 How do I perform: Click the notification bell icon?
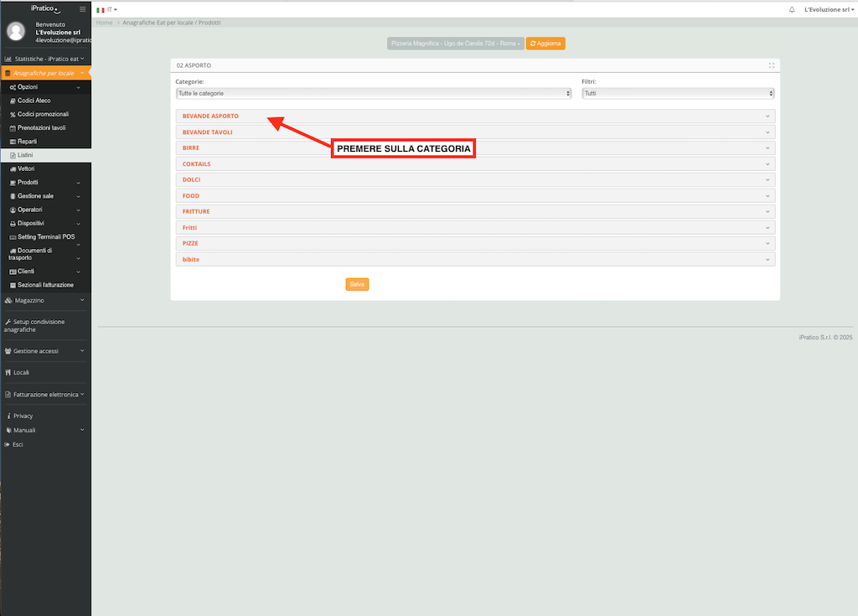click(792, 9)
